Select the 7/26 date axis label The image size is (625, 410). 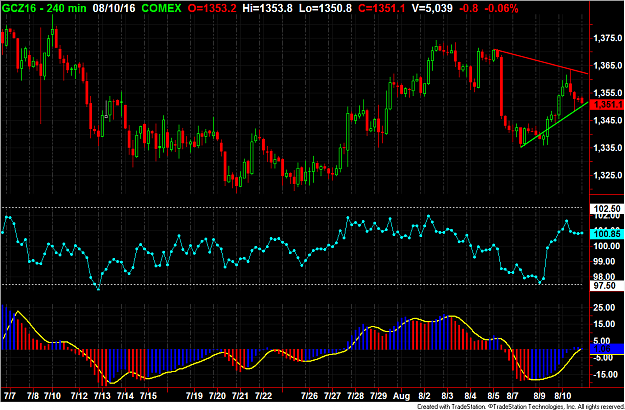pos(309,397)
